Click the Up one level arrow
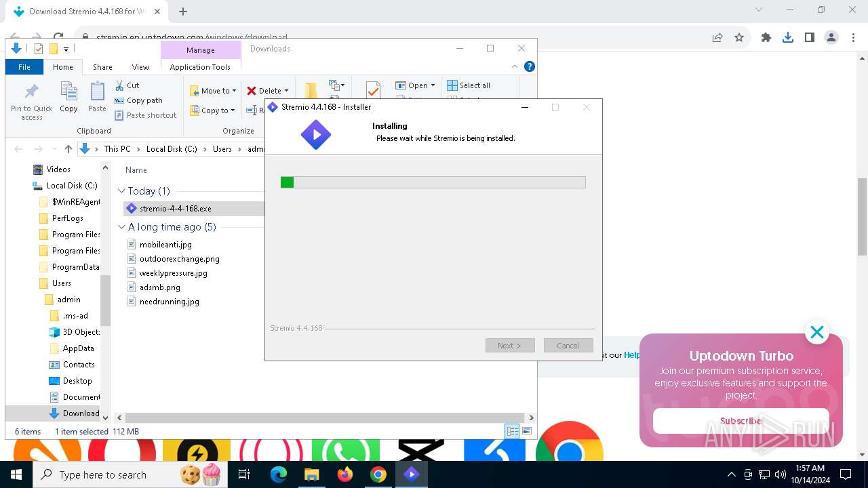 tap(68, 149)
